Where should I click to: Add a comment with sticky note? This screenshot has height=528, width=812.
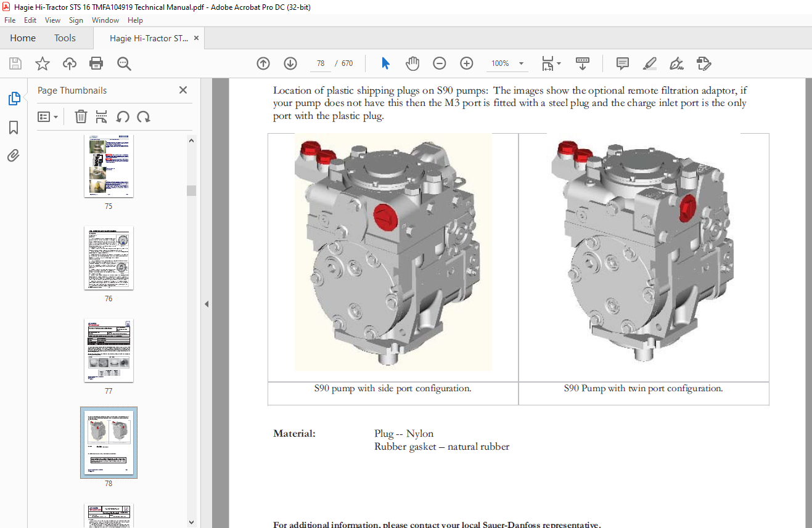pyautogui.click(x=623, y=63)
